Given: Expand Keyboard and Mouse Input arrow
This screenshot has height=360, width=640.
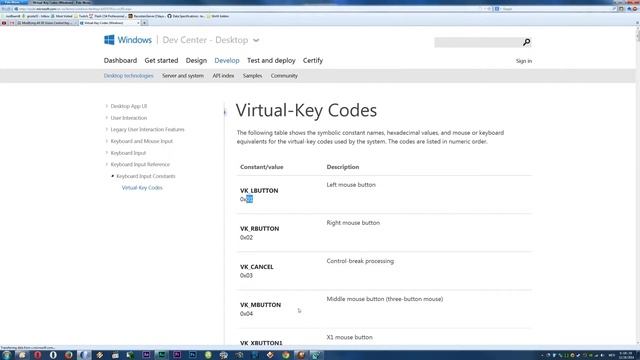Looking at the screenshot, I should point(107,141).
